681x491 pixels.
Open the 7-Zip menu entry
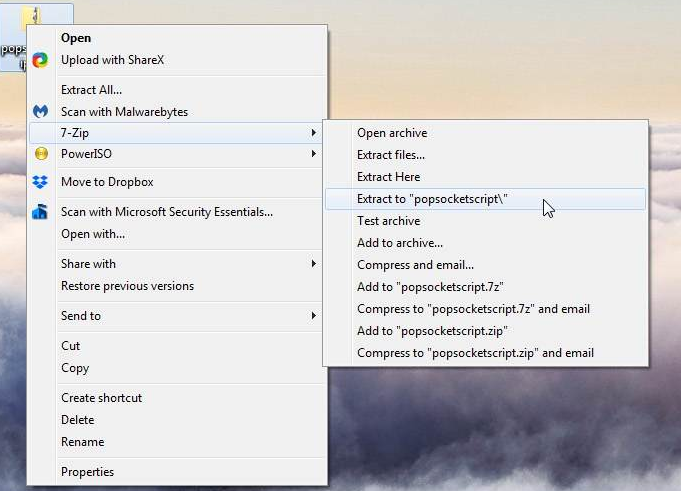[x=176, y=133]
